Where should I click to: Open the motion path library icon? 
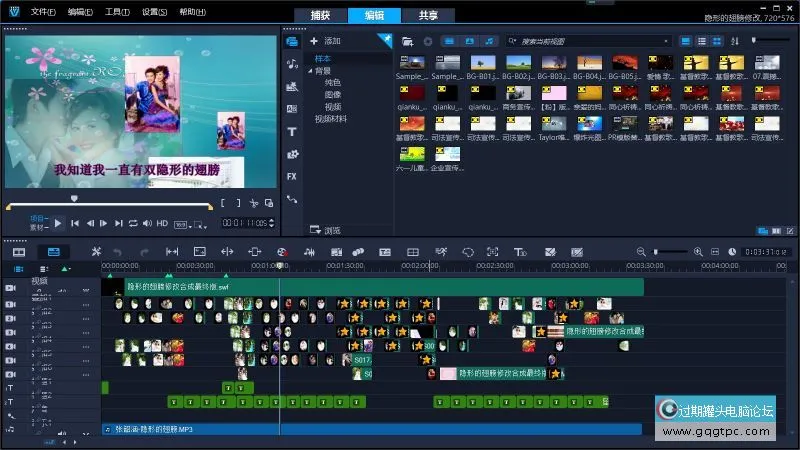(292, 199)
